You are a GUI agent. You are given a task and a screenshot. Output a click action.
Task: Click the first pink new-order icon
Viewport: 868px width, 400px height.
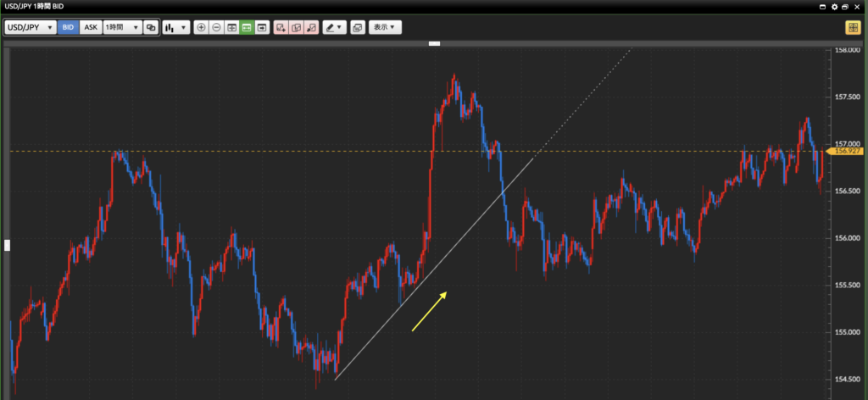(x=281, y=27)
